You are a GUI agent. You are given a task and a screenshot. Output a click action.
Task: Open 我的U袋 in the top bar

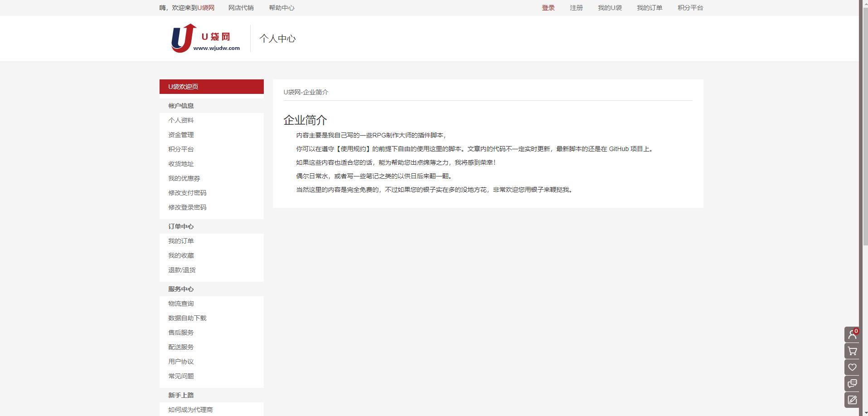[x=610, y=8]
